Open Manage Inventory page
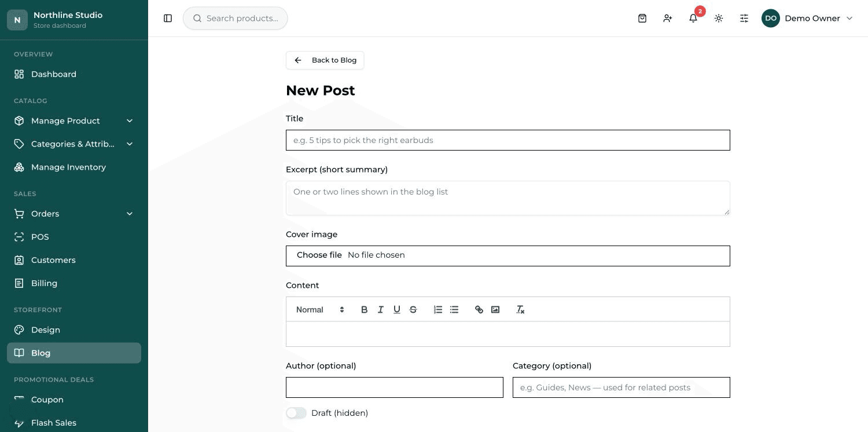This screenshot has height=432, width=868. click(x=74, y=167)
